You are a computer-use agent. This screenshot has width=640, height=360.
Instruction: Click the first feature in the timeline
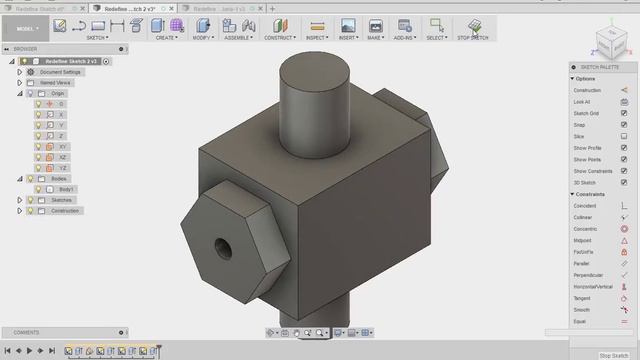[68, 351]
